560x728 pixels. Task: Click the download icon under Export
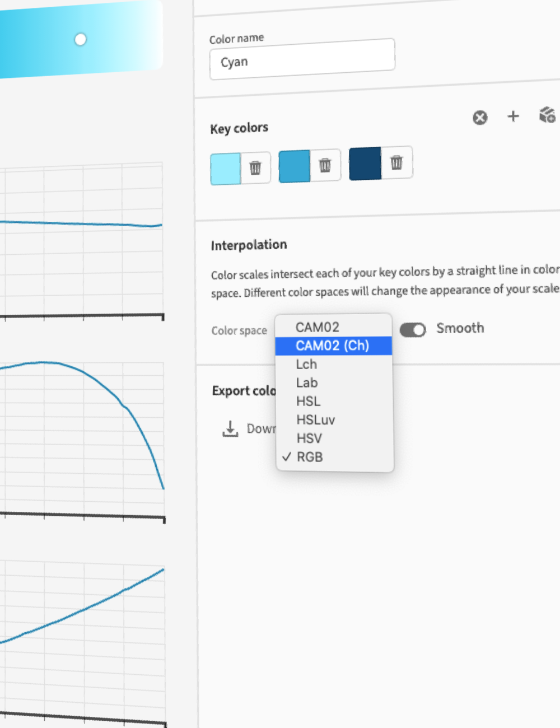(230, 429)
